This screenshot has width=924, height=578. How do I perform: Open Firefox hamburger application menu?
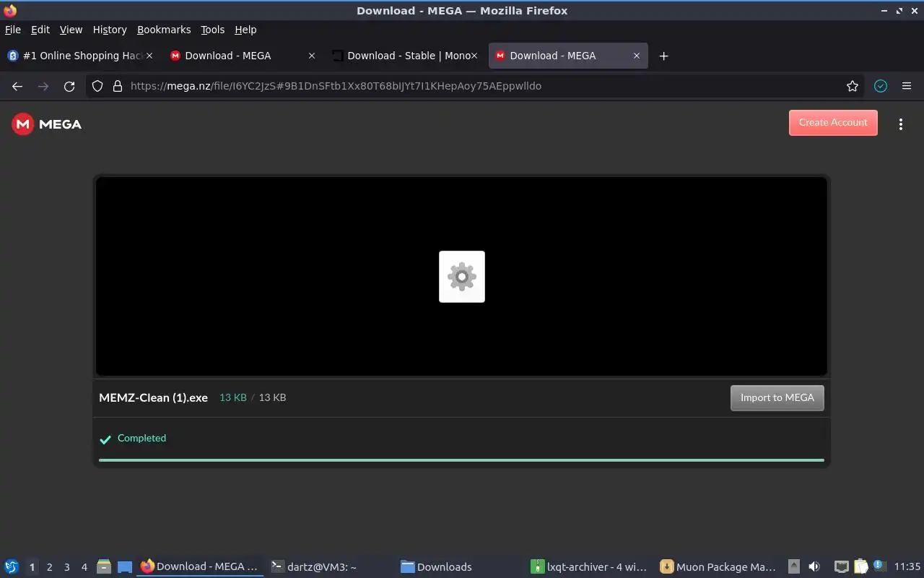[x=907, y=86]
